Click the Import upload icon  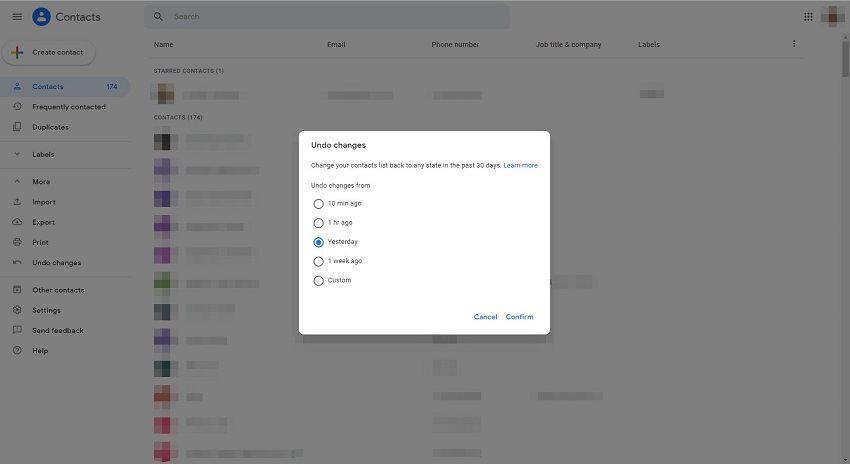pyautogui.click(x=17, y=202)
